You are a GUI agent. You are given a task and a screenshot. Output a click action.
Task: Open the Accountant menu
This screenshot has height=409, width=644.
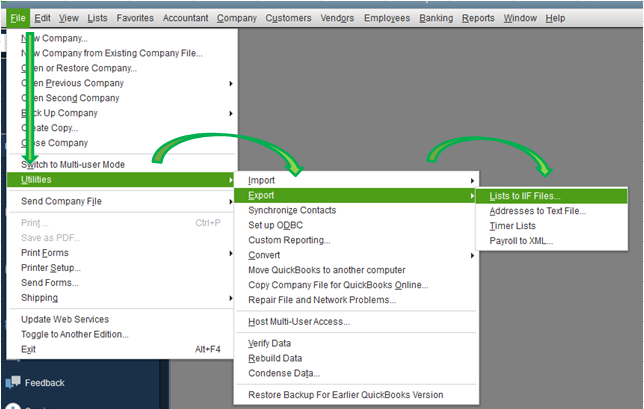pyautogui.click(x=186, y=18)
